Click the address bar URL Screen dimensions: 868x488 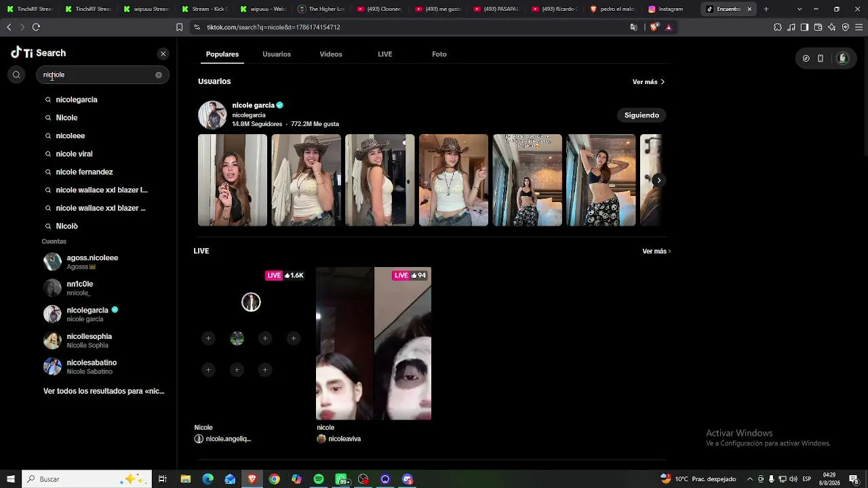(273, 27)
